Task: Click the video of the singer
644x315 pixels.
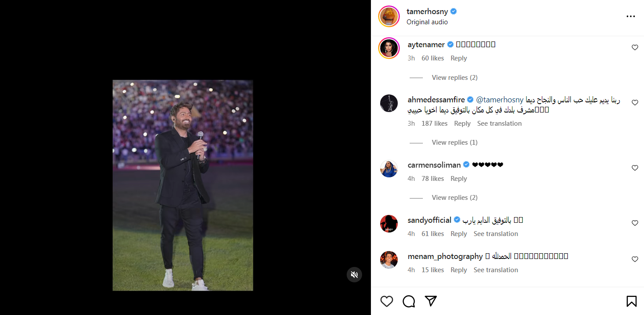Action: tap(182, 185)
